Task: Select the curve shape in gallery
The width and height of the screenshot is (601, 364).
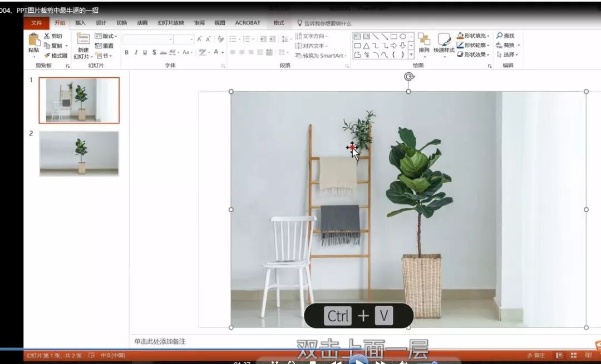Action: (385, 54)
